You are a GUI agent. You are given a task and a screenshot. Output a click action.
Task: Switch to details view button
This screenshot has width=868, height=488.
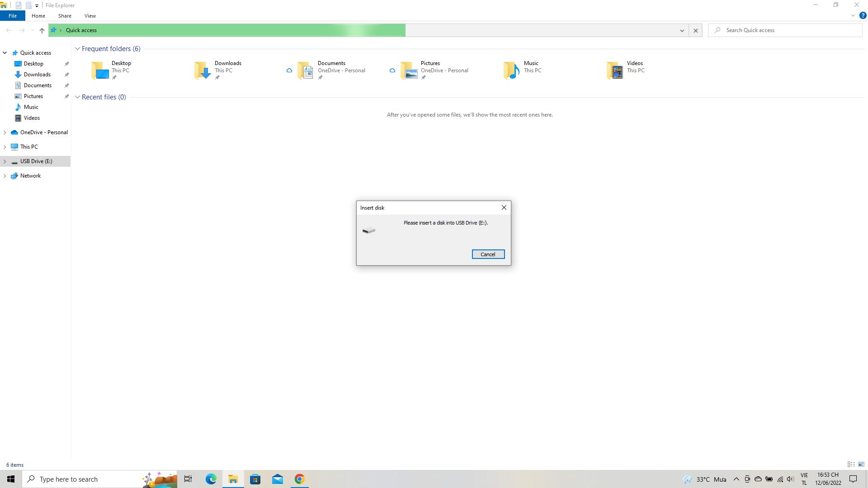pyautogui.click(x=851, y=465)
